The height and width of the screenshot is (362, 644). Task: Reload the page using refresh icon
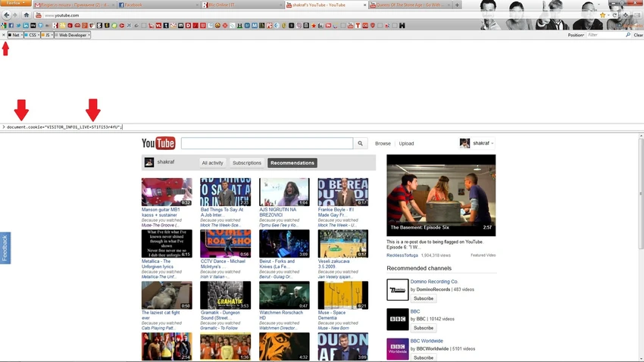(614, 15)
